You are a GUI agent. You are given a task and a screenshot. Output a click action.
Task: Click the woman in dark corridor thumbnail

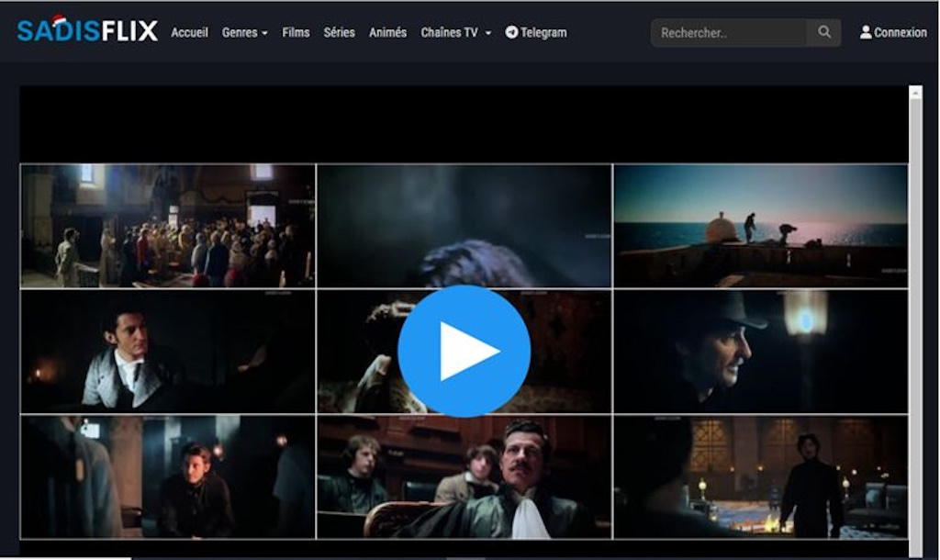[168, 477]
